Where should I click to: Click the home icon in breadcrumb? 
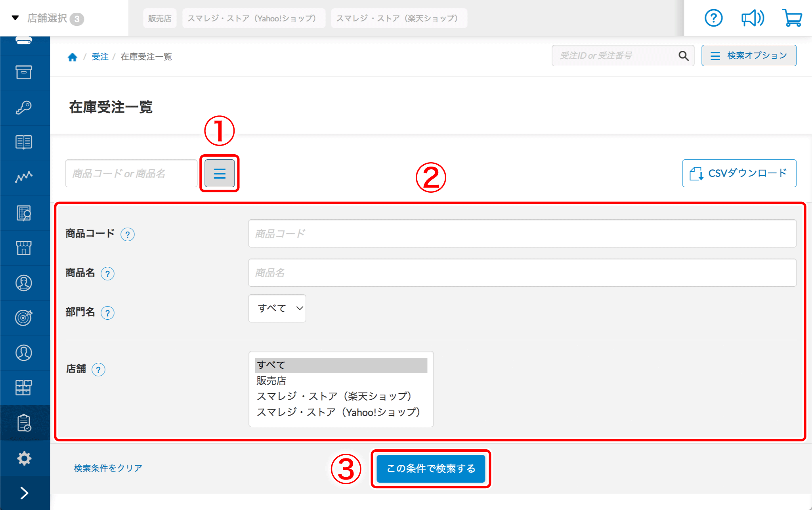click(x=72, y=57)
